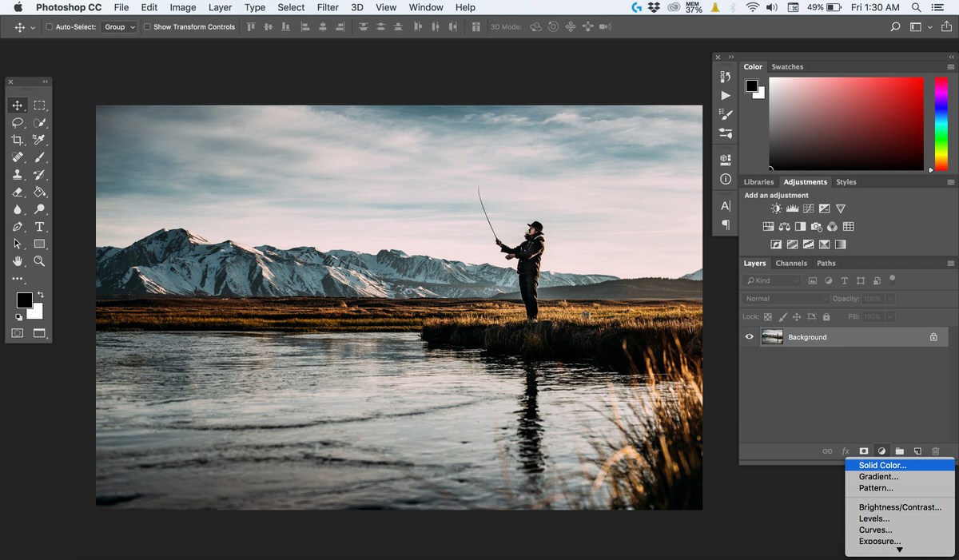Open the Color panel options menu

click(x=950, y=67)
